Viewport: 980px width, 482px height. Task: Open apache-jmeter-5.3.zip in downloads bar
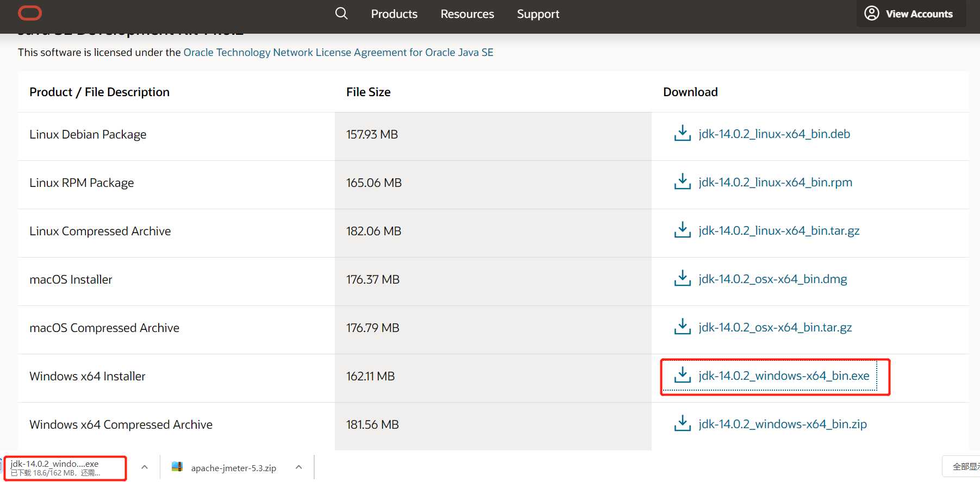[233, 468]
